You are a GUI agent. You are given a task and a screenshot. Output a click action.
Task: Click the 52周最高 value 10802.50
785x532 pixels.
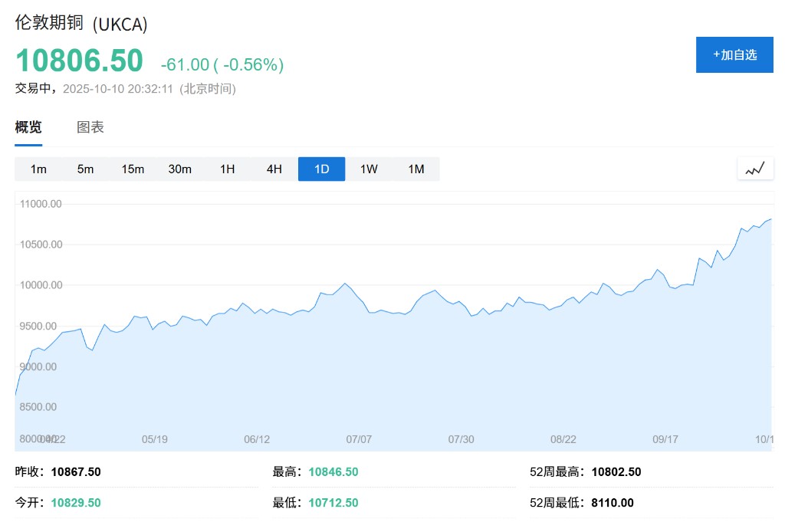coord(616,472)
